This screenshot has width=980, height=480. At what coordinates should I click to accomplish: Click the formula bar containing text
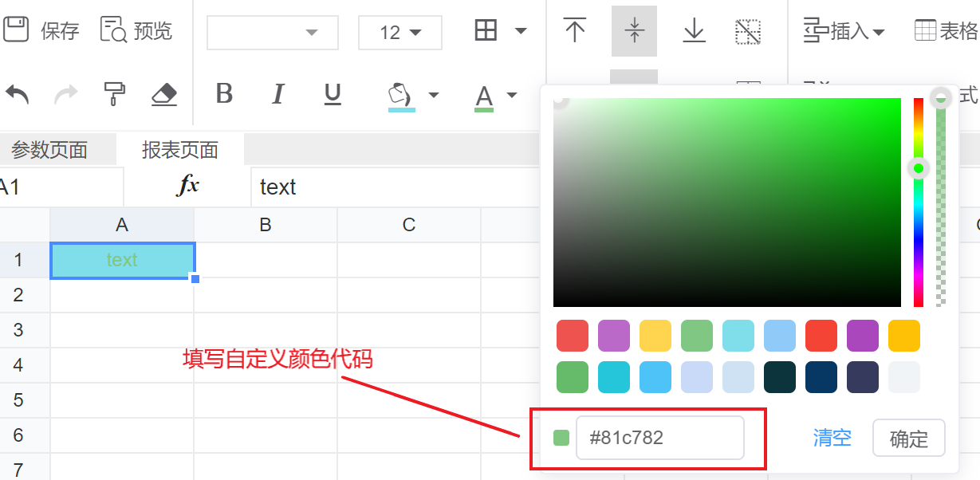point(396,187)
